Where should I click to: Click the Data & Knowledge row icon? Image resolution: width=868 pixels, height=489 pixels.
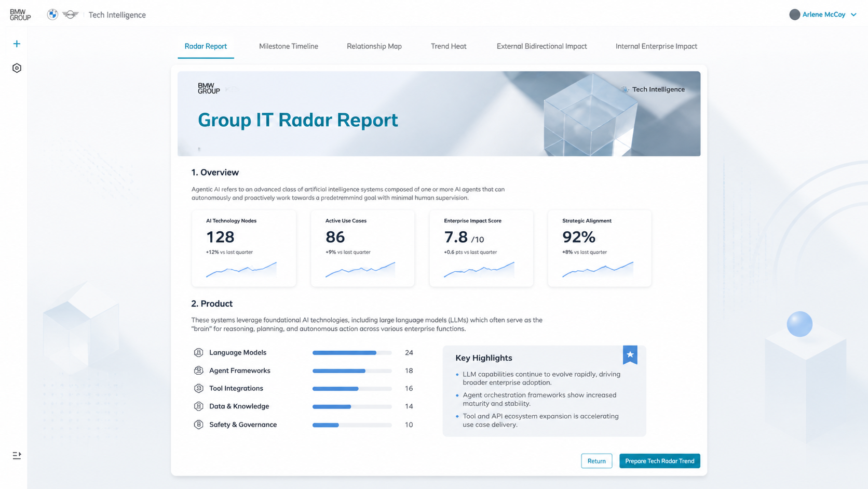198,406
